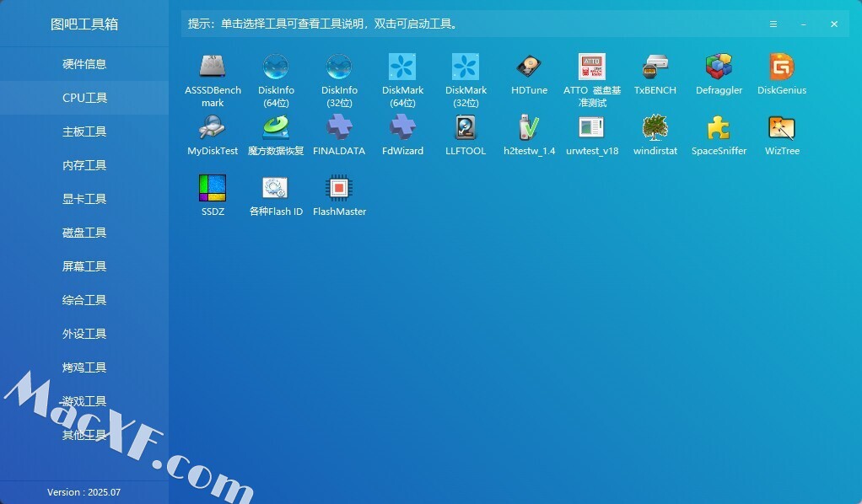862x504 pixels.
Task: Select the WizTree icon
Action: point(782,127)
